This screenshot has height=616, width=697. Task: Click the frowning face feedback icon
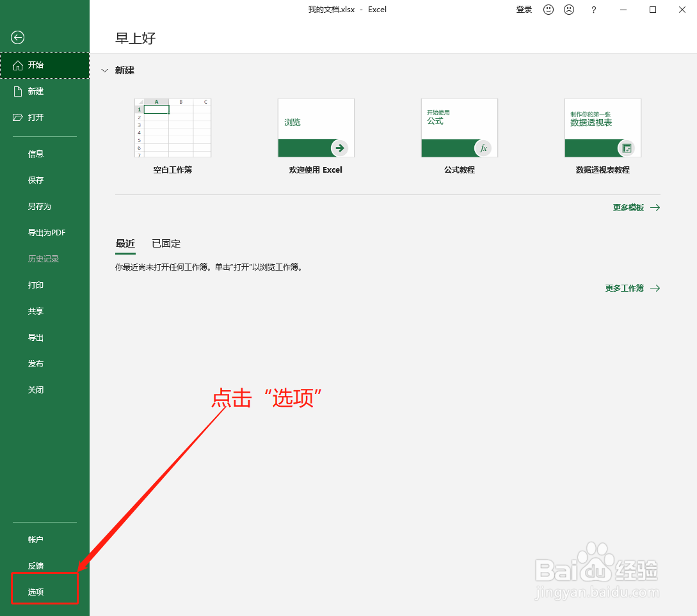569,10
